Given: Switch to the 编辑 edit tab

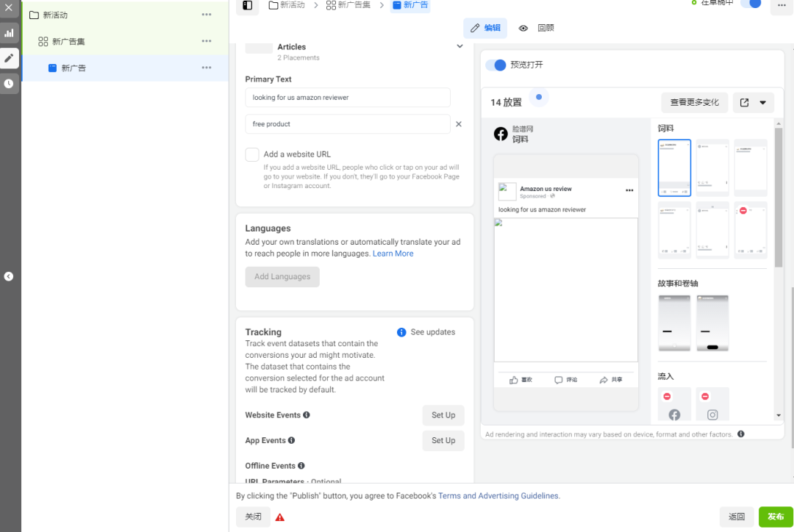Looking at the screenshot, I should (x=485, y=28).
